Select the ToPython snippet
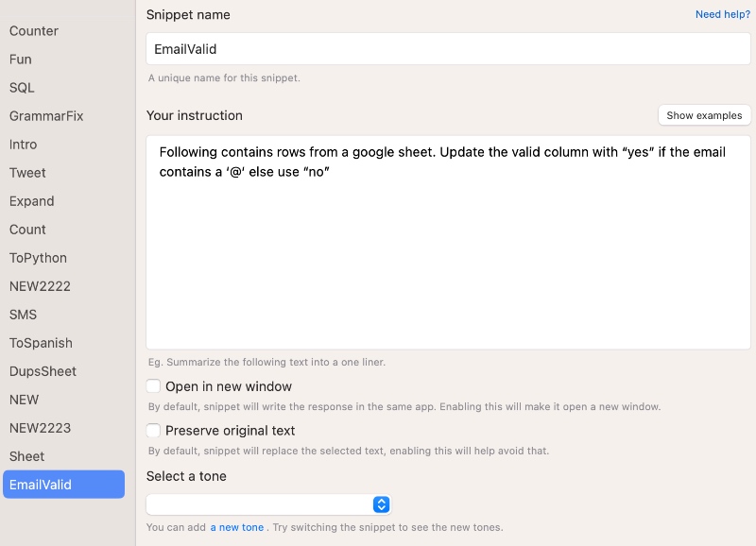756x546 pixels. [38, 258]
